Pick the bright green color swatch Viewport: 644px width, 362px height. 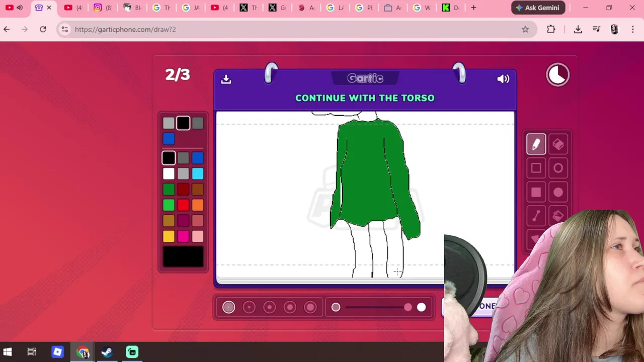coord(169,205)
